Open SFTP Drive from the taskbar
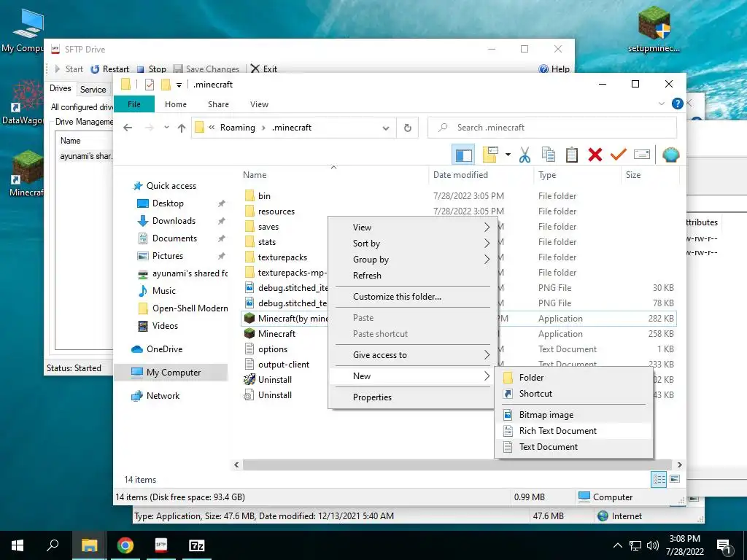Viewport: 747px width, 560px height. [x=161, y=545]
